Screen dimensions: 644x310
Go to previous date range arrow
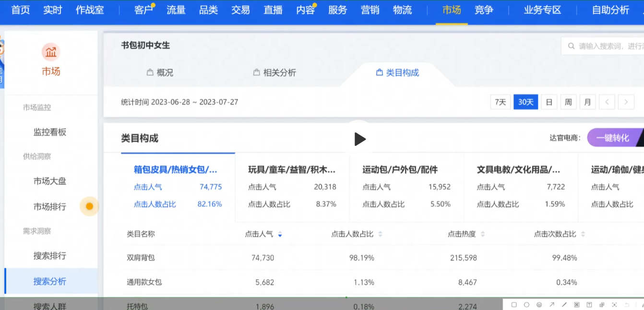(x=607, y=102)
